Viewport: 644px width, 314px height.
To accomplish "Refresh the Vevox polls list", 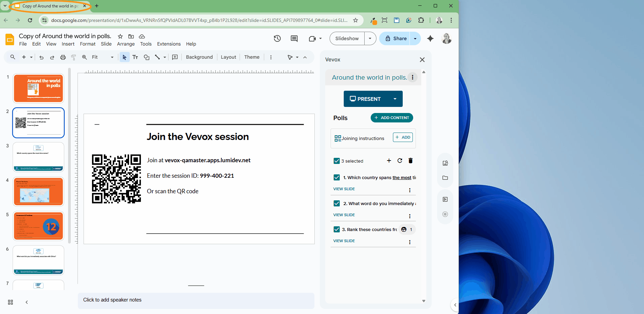I will pyautogui.click(x=400, y=161).
